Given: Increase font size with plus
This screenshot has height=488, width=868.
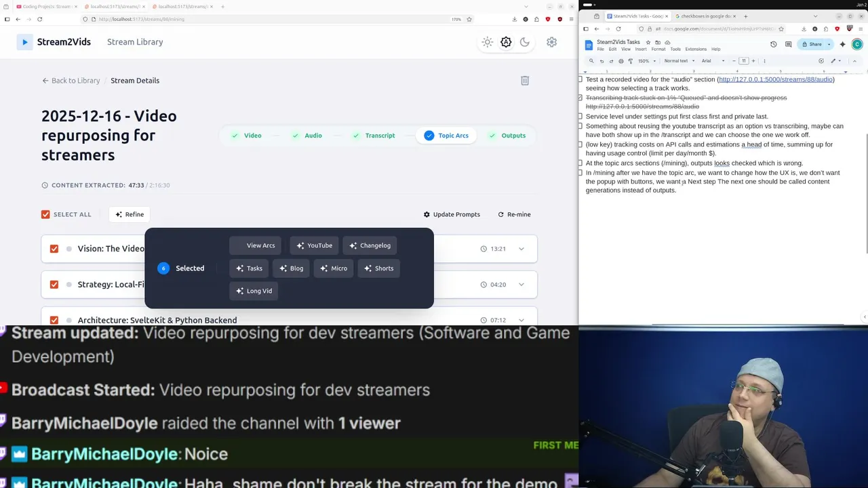Looking at the screenshot, I should [755, 61].
